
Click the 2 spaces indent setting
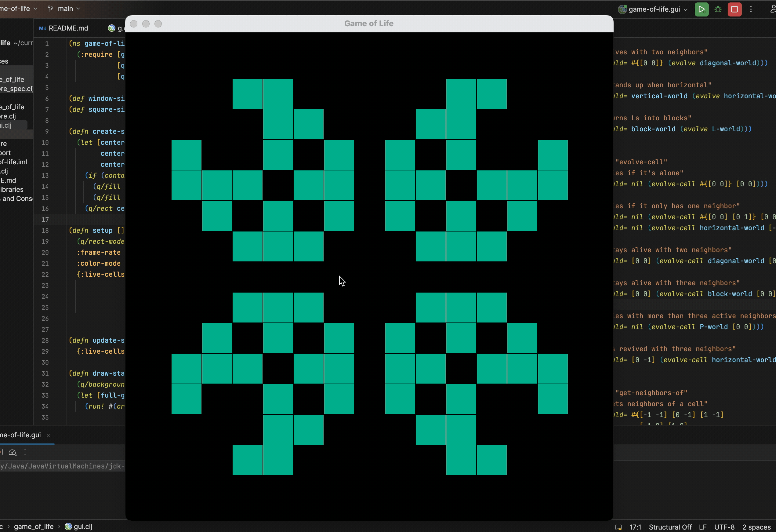tap(756, 527)
